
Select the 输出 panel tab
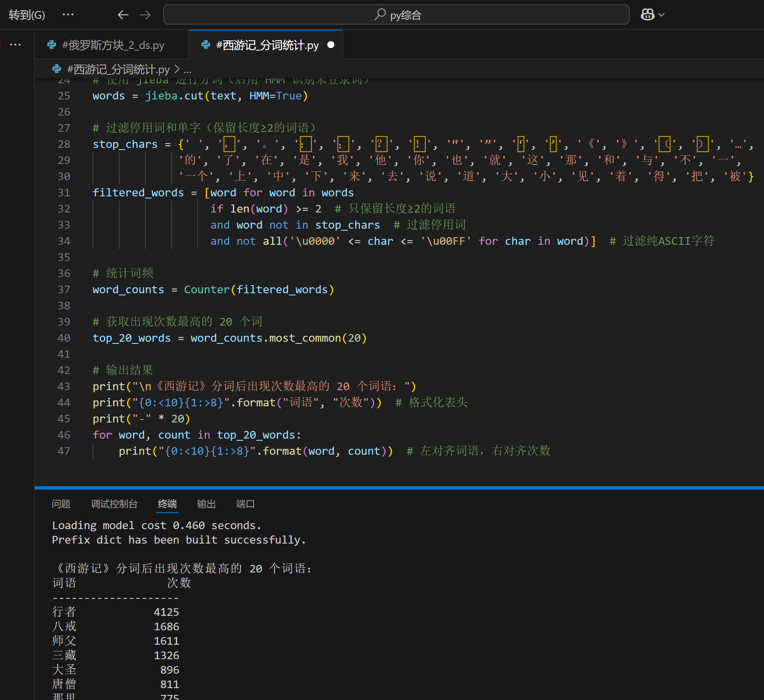pos(206,504)
